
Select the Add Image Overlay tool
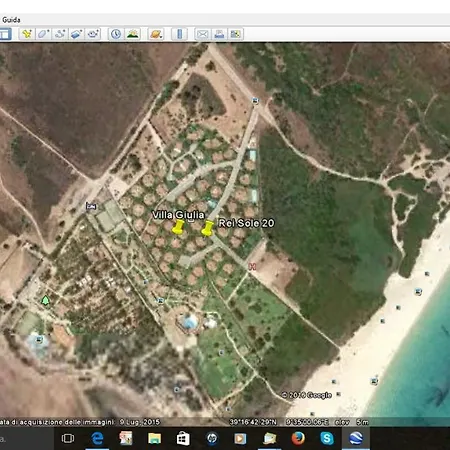[76, 34]
